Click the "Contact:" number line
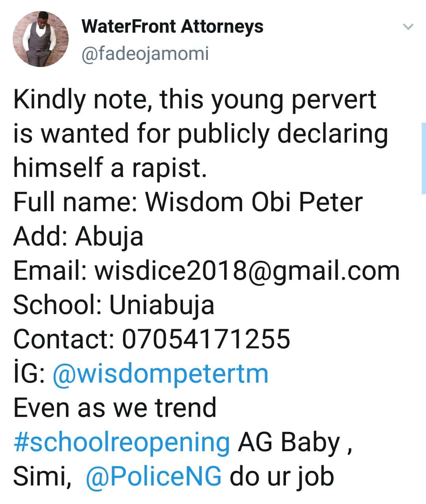Screen dimensions: 426x504 pos(151,339)
